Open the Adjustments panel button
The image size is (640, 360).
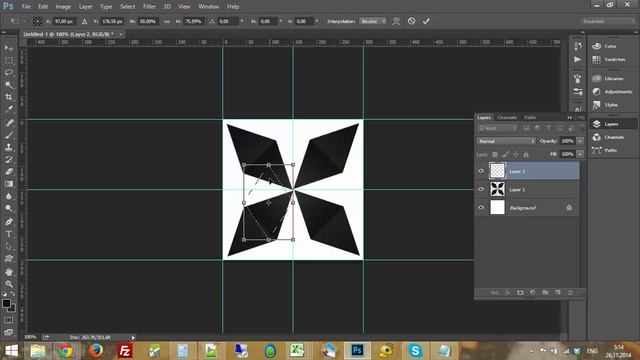point(611,92)
